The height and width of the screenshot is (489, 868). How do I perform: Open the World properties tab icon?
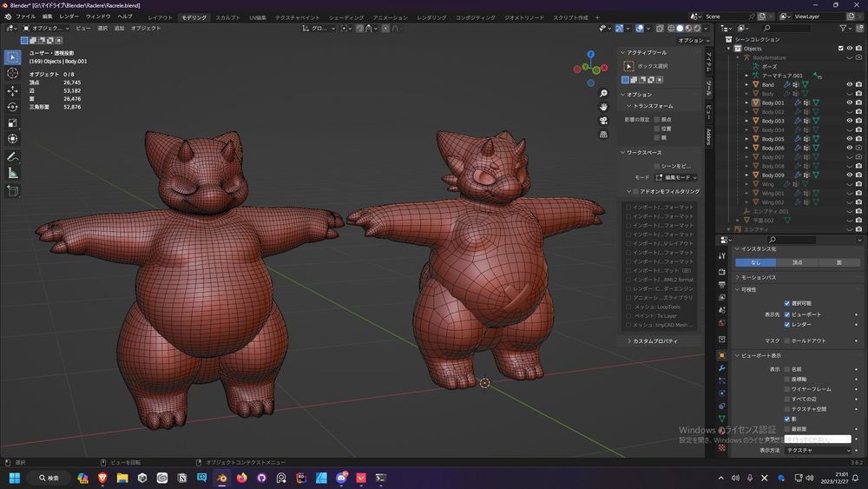(x=722, y=323)
